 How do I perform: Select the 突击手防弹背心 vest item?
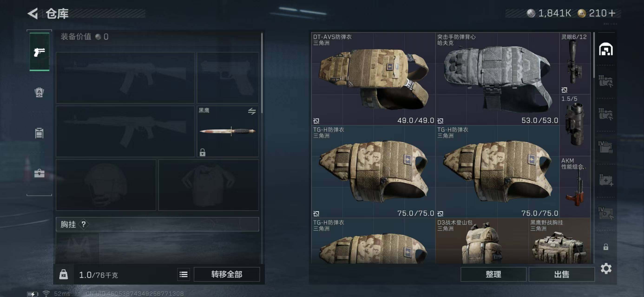(x=497, y=79)
